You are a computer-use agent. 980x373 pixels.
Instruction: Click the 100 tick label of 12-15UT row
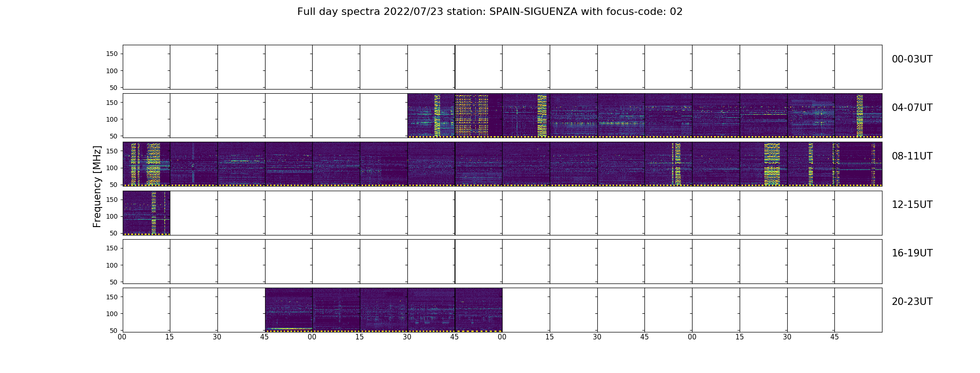tap(112, 216)
